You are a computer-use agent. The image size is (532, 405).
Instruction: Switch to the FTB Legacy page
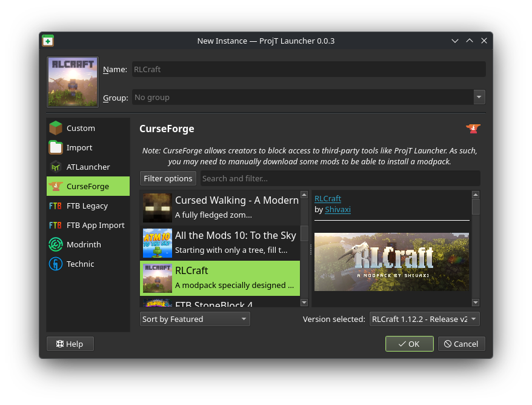coord(88,206)
